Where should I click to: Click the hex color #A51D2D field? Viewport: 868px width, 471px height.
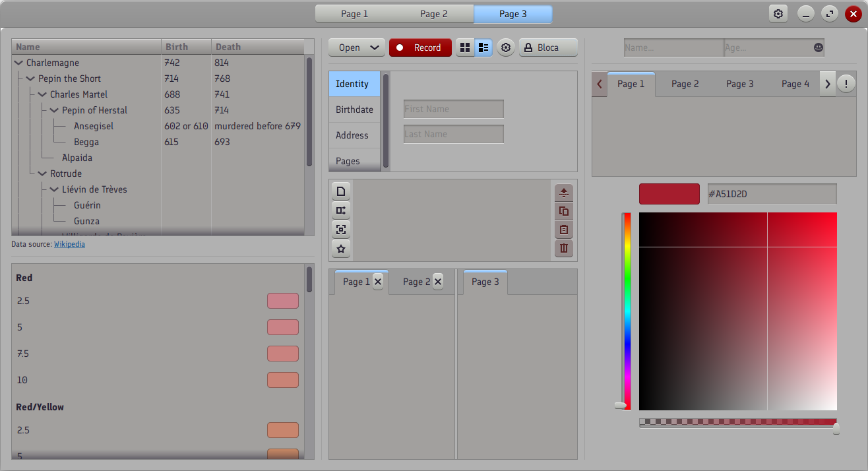pyautogui.click(x=772, y=194)
